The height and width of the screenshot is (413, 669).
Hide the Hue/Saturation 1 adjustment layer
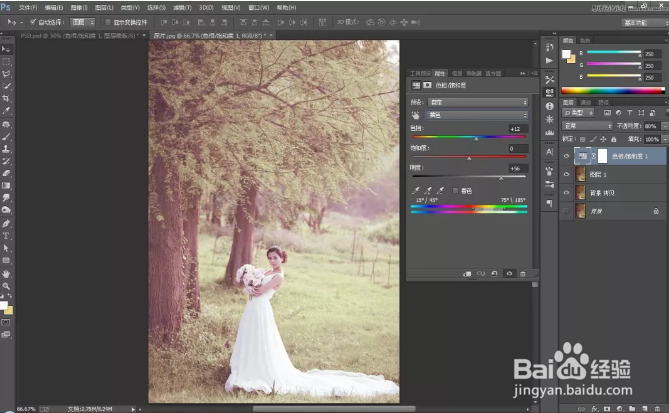566,156
